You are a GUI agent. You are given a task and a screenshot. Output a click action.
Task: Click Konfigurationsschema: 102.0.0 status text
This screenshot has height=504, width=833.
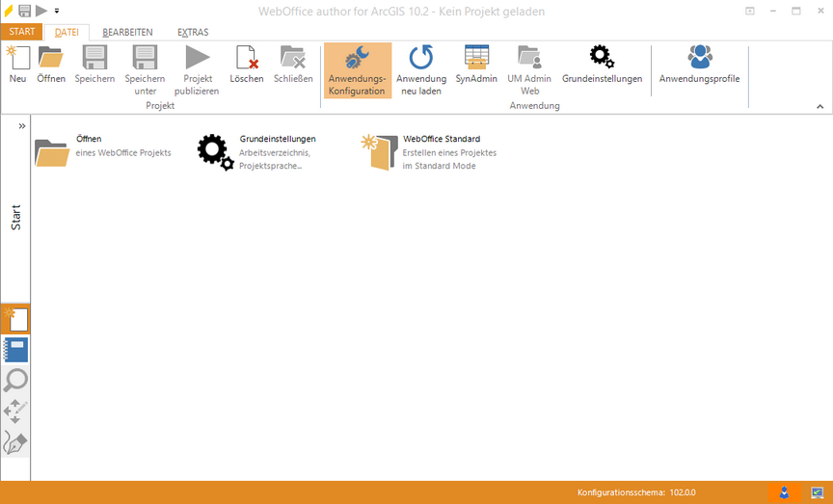pos(636,492)
